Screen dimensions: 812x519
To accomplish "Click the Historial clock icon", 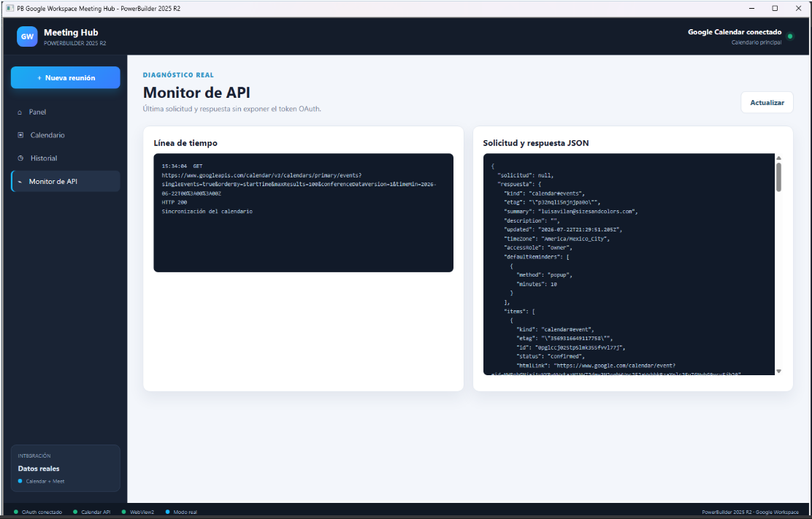I will 20,158.
